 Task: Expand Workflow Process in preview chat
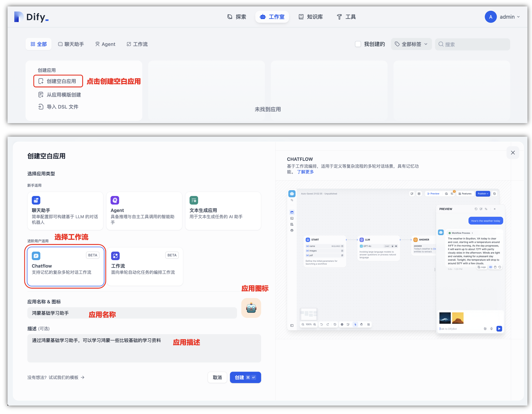click(461, 233)
